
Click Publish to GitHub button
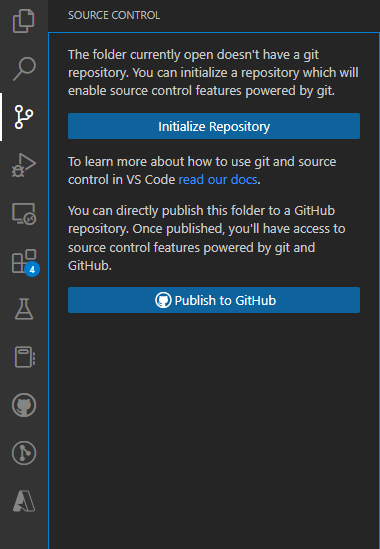214,300
